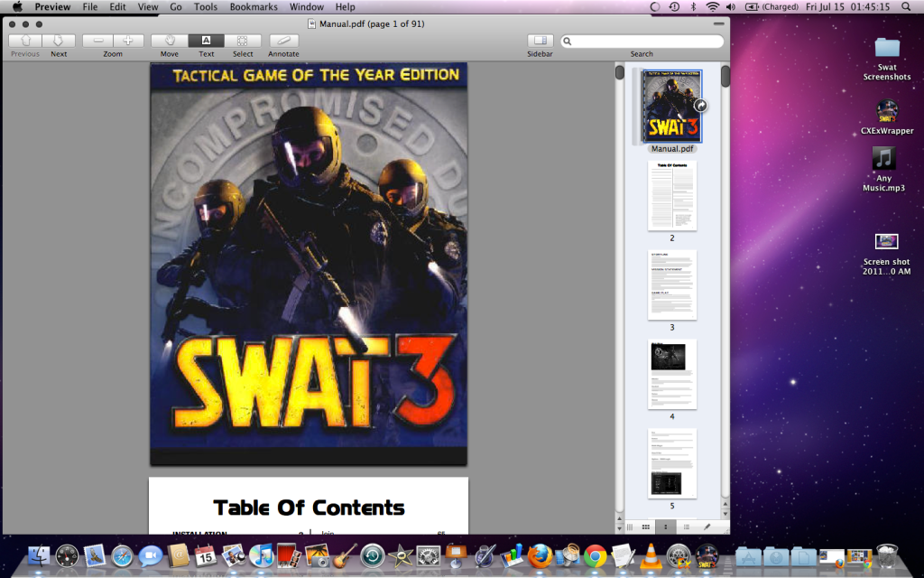Open iMovie from the Dock
924x578 pixels.
(x=400, y=555)
